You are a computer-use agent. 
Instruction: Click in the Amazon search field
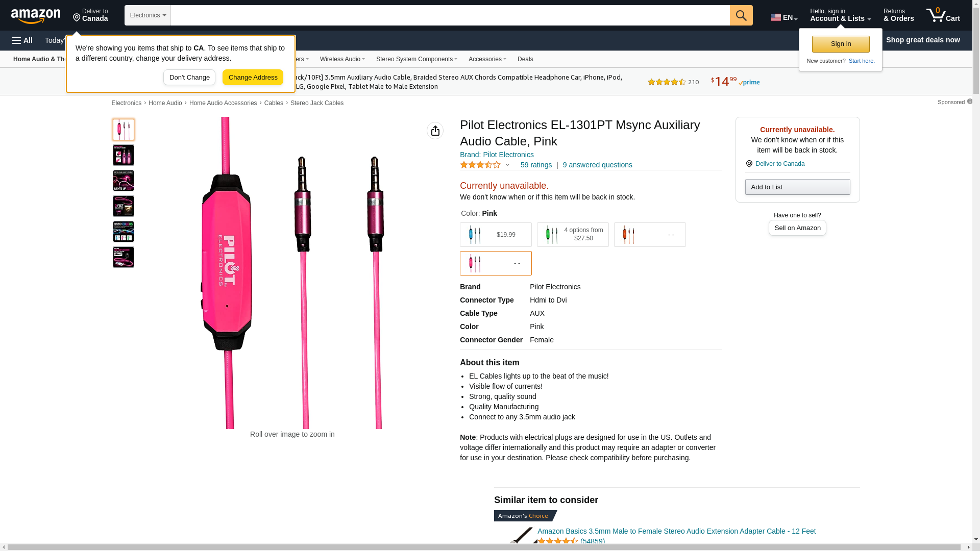449,15
